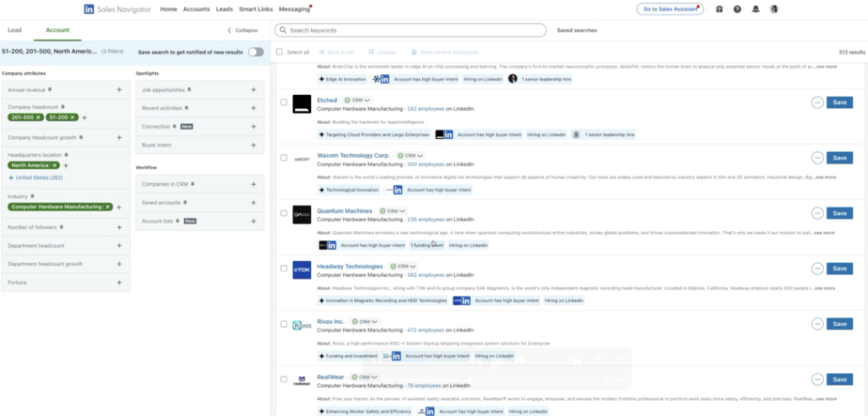
Task: Check the Select all checkbox
Action: pyautogui.click(x=280, y=52)
